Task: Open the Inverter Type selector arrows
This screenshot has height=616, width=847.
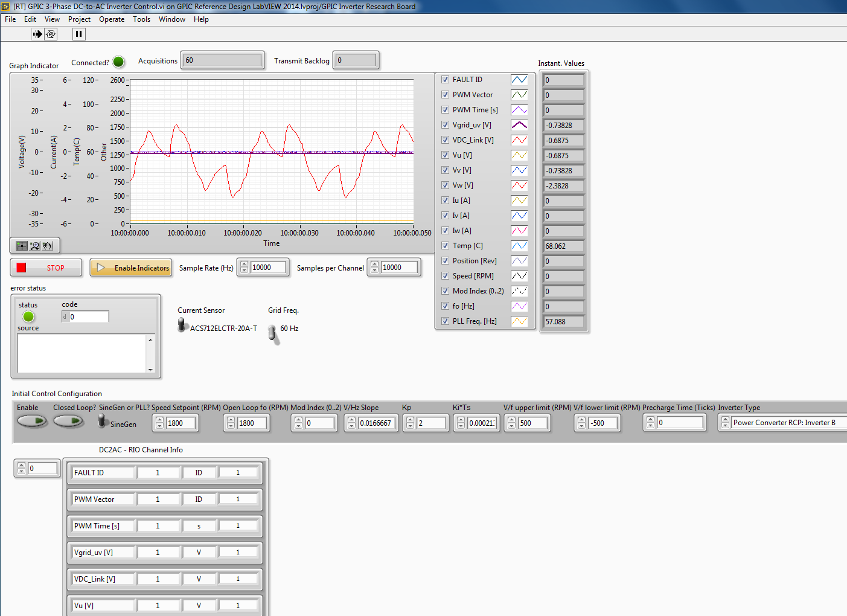Action: click(x=726, y=423)
